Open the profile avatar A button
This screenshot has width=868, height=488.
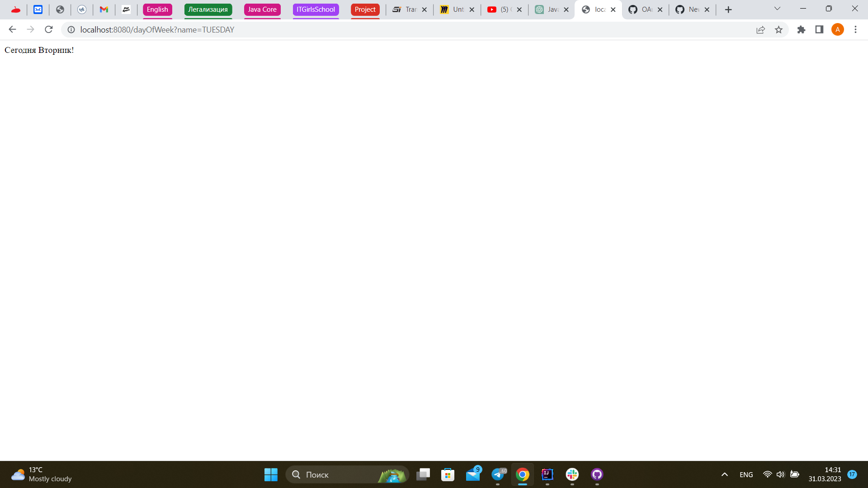(x=837, y=29)
